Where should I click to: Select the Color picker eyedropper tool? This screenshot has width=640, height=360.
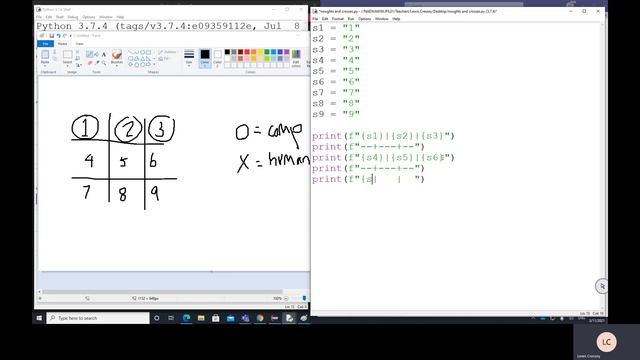pos(97,63)
